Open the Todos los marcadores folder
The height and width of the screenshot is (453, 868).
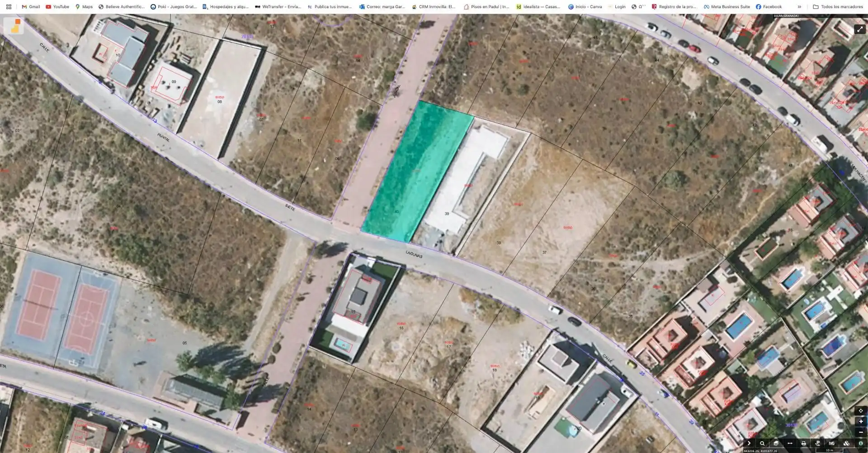(x=838, y=7)
